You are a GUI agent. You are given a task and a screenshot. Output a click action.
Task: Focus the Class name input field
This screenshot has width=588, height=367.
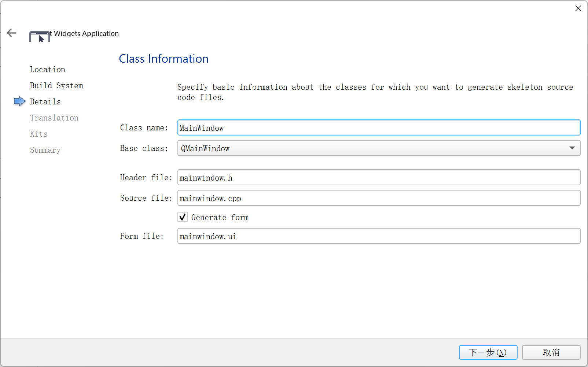[x=379, y=127]
